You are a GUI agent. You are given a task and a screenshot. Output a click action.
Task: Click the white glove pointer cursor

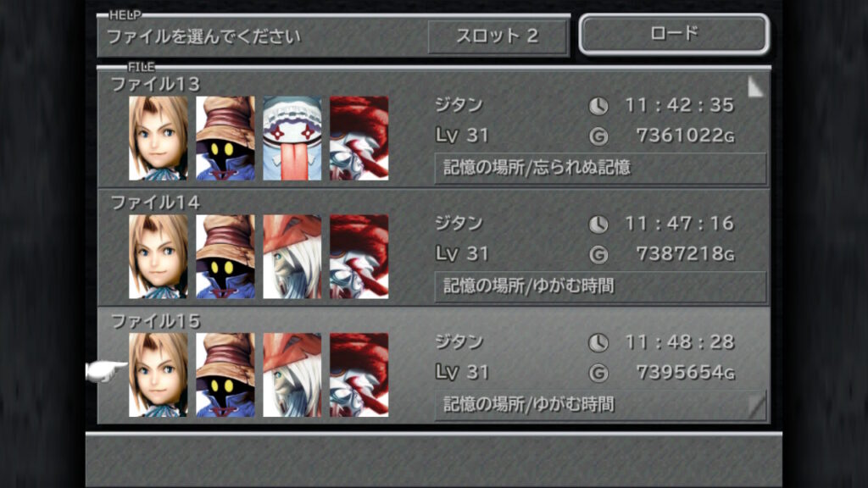point(106,371)
